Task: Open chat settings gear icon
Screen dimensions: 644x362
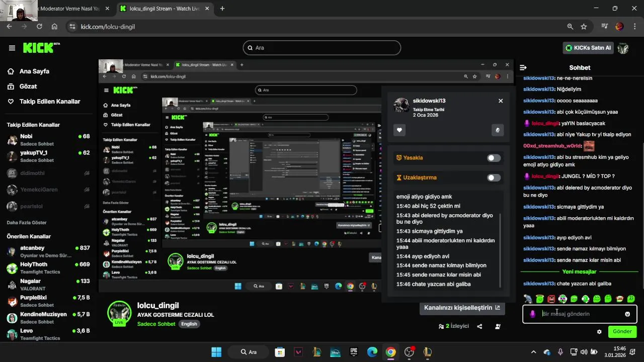Action: tap(599, 332)
